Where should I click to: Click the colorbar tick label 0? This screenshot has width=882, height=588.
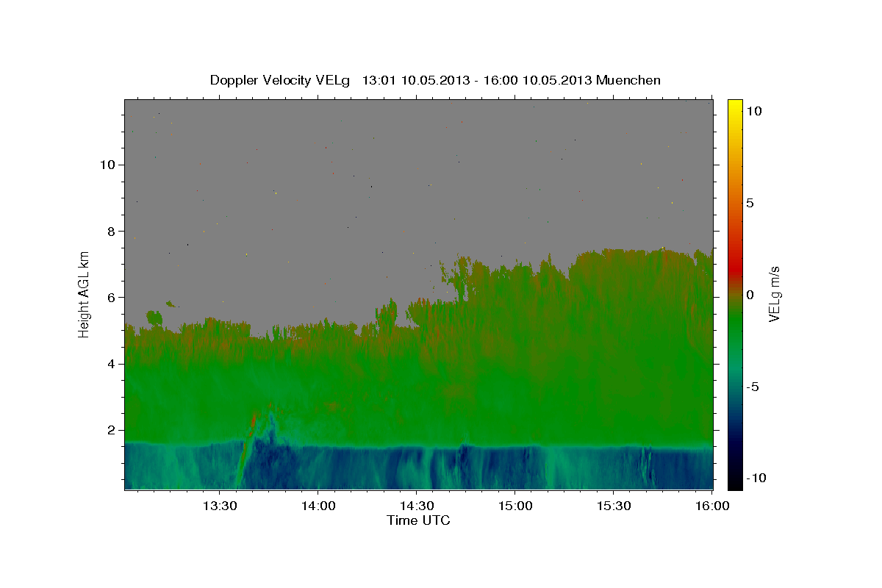tap(750, 295)
